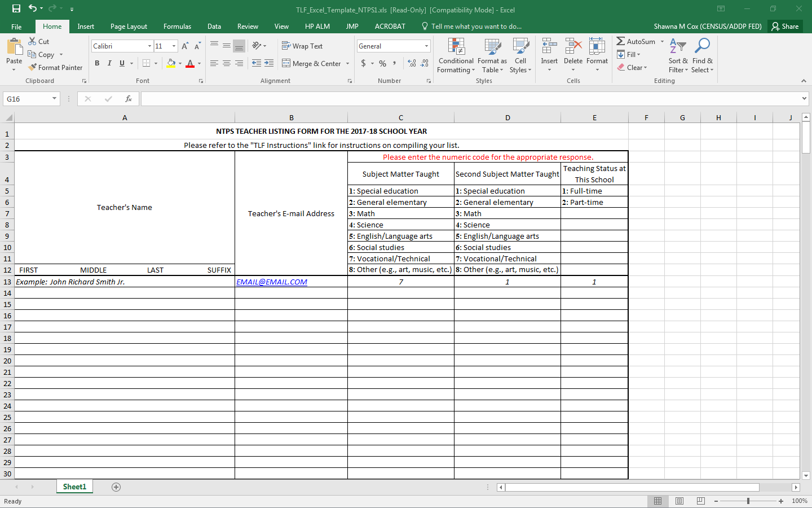Switch to the Page Layout tab

pos(129,27)
